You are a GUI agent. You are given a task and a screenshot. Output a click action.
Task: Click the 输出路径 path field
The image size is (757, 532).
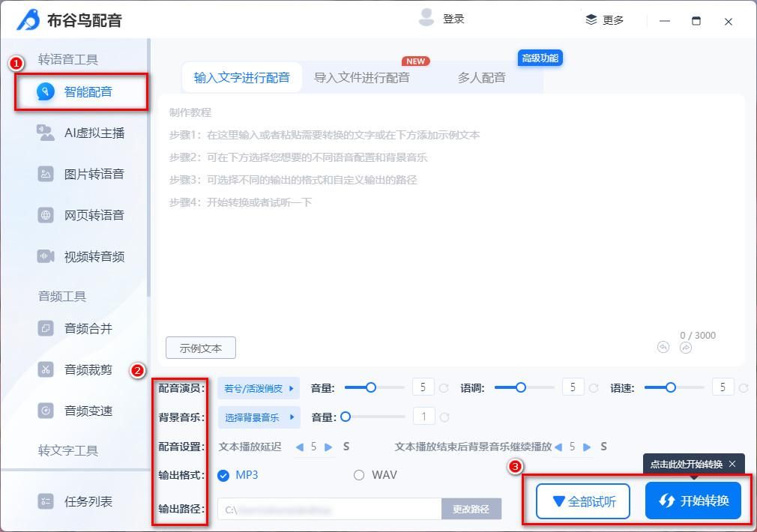[x=330, y=509]
